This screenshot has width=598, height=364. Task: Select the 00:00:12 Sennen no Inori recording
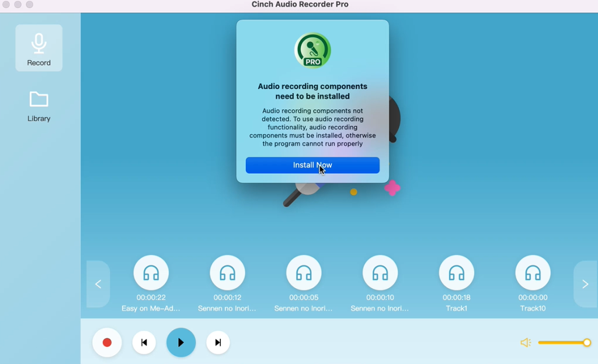(x=227, y=272)
